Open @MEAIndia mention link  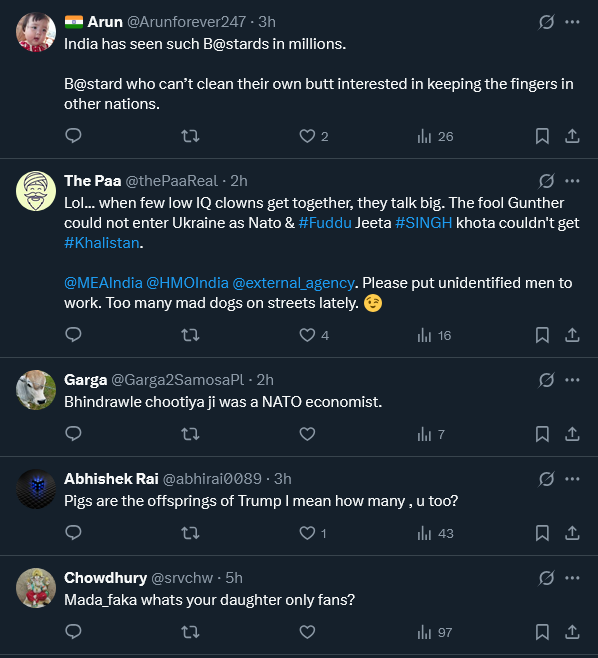[103, 283]
